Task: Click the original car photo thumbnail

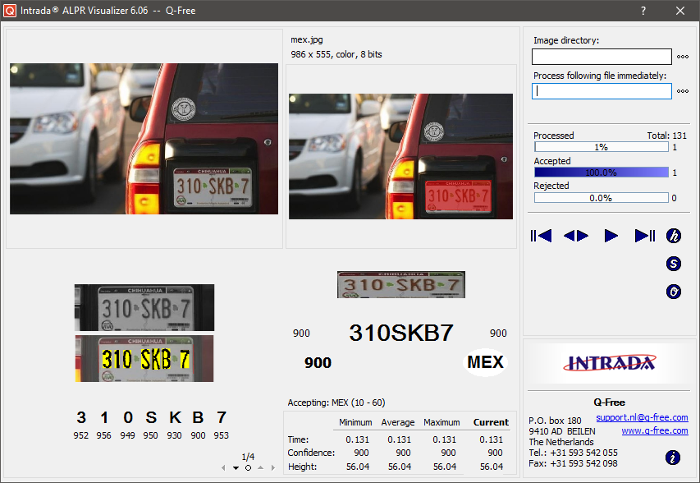Action: (144, 138)
